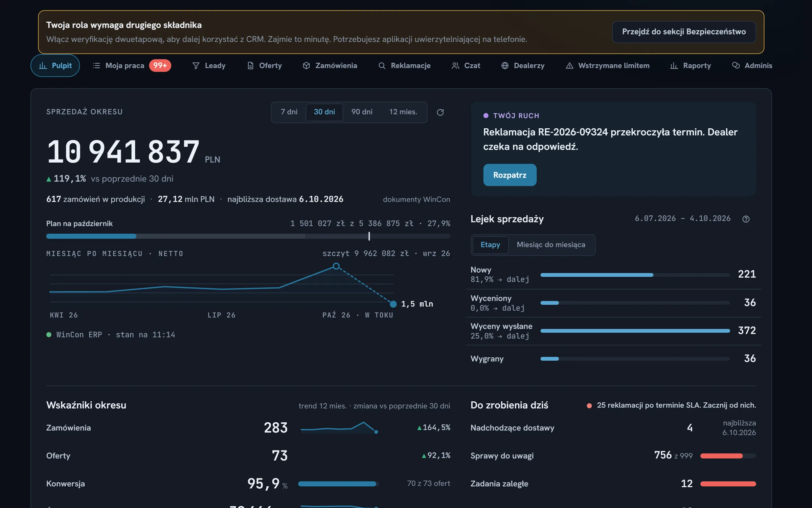
Task: Go to the Raporty tab
Action: [690, 66]
